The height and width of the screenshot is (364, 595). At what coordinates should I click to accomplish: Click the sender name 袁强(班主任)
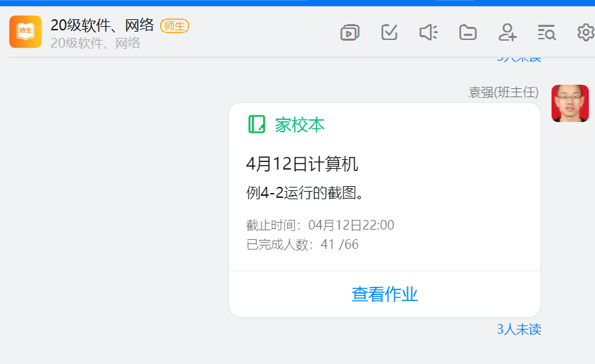[x=505, y=92]
